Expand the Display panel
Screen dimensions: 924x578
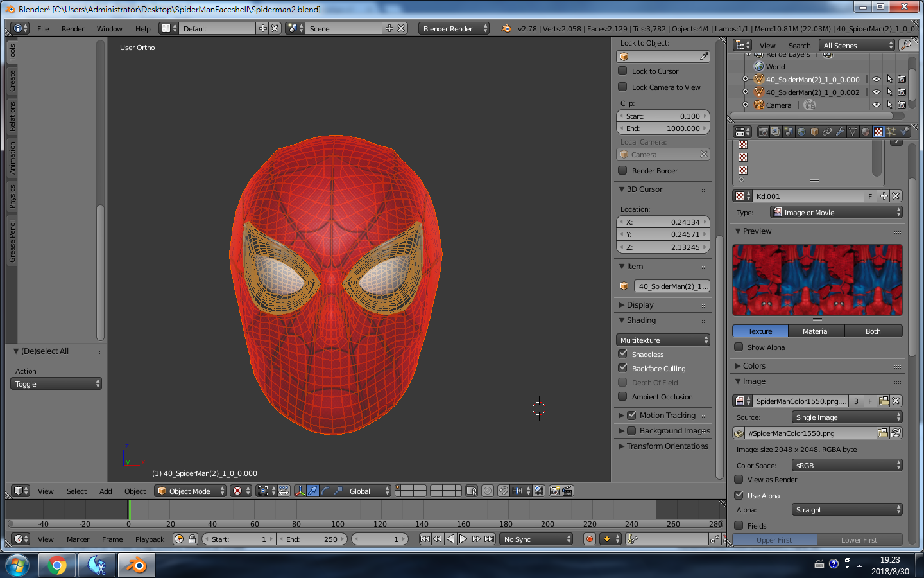[x=640, y=304]
